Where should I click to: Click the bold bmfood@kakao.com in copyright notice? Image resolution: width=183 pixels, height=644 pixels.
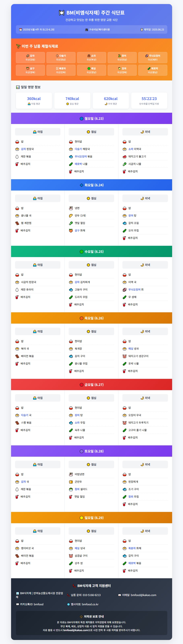pyautogui.click(x=75, y=630)
